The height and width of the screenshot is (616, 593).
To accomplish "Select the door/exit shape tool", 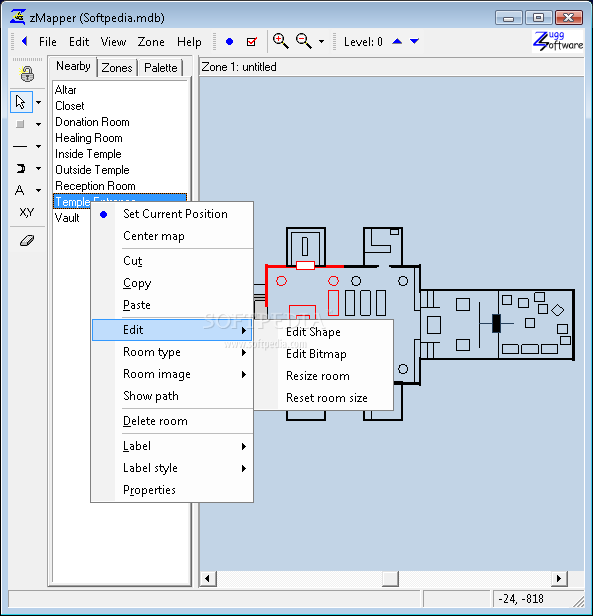I will click(x=20, y=169).
